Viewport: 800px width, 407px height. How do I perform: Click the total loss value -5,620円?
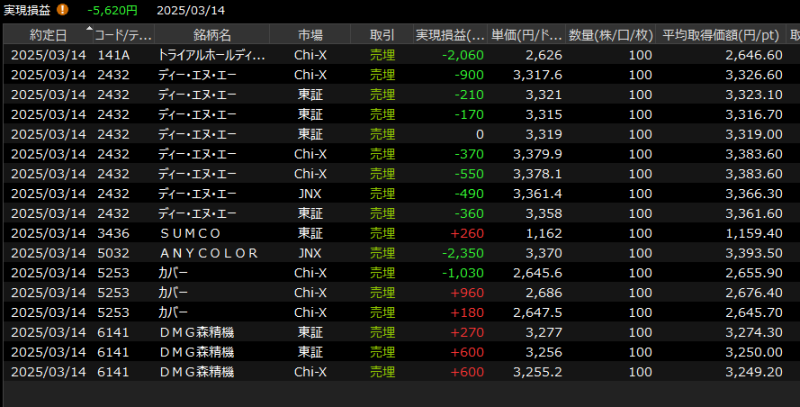click(x=113, y=10)
